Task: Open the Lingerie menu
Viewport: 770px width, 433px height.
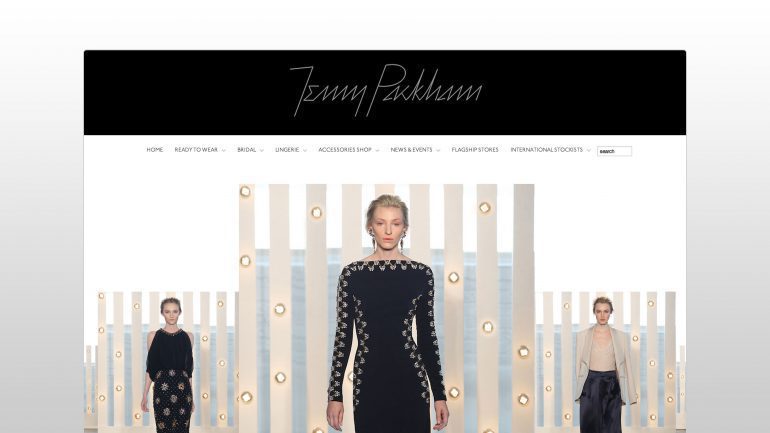Action: click(287, 150)
